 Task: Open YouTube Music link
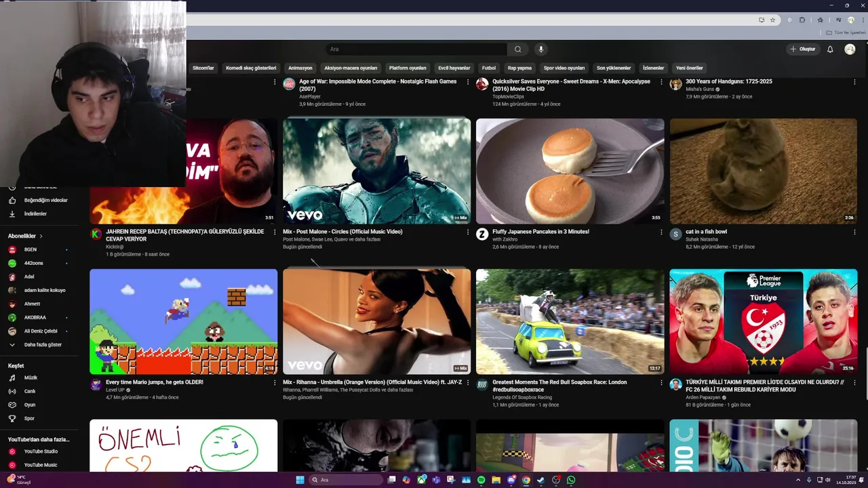pos(39,465)
